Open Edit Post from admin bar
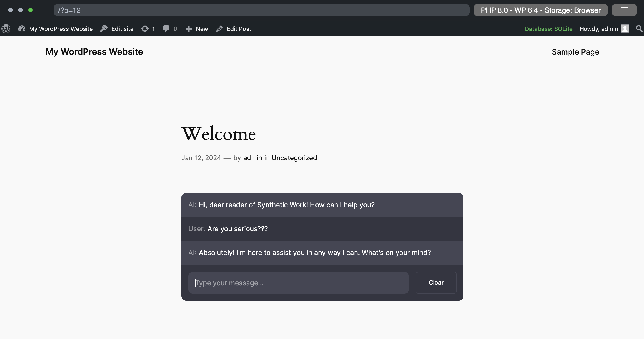 (239, 29)
